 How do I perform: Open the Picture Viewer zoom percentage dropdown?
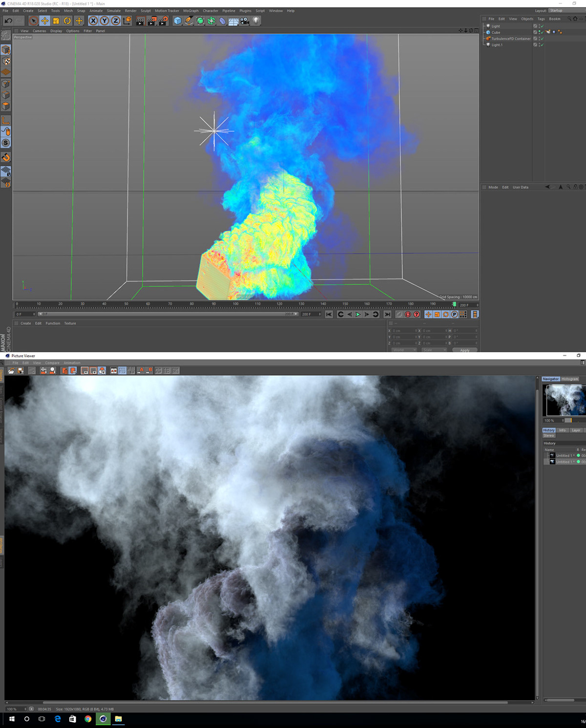click(17, 709)
